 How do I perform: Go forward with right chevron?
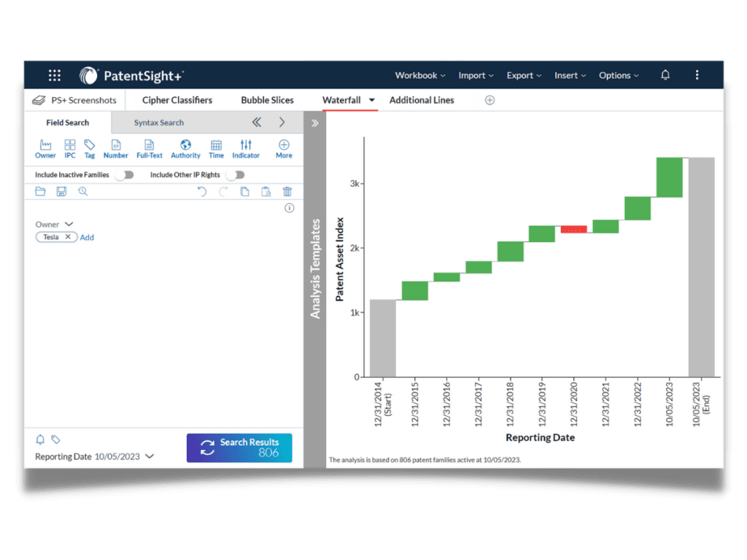(x=282, y=122)
